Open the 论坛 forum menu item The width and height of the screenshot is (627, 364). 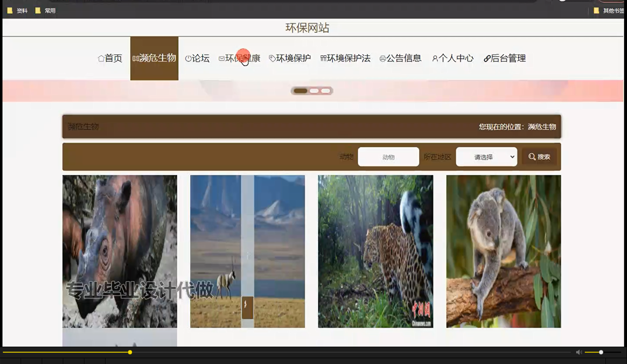point(197,58)
